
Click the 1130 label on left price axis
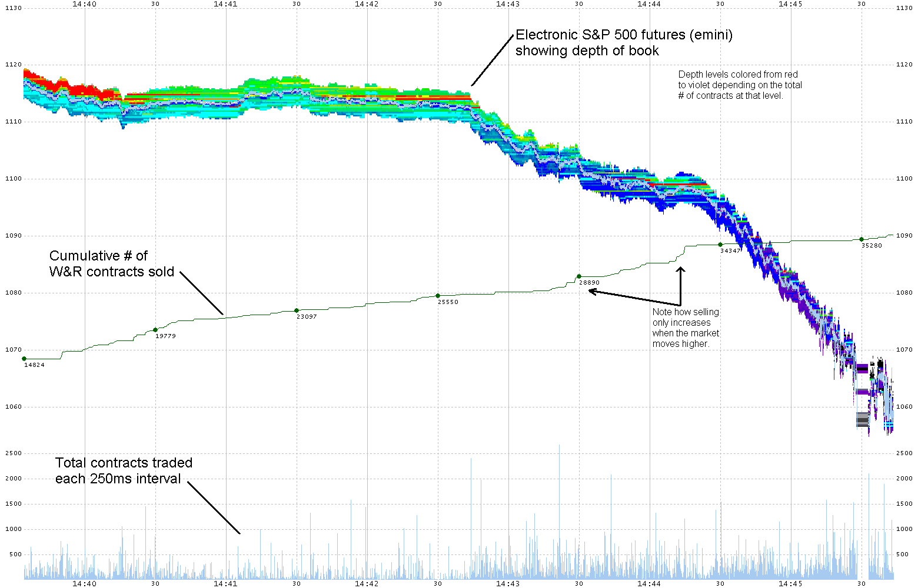pos(13,8)
